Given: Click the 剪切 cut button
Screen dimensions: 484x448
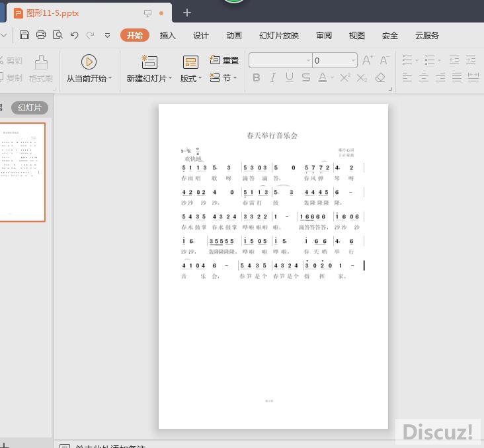Looking at the screenshot, I should tap(11, 61).
